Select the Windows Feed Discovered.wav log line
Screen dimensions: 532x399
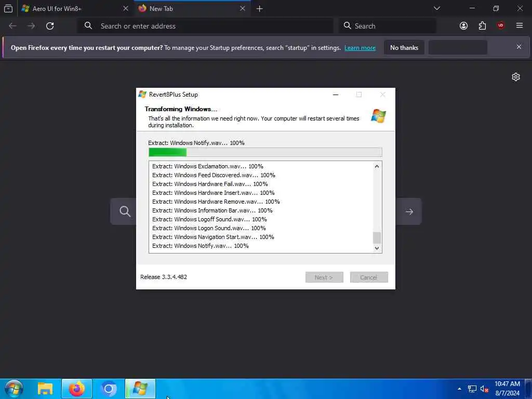point(214,175)
